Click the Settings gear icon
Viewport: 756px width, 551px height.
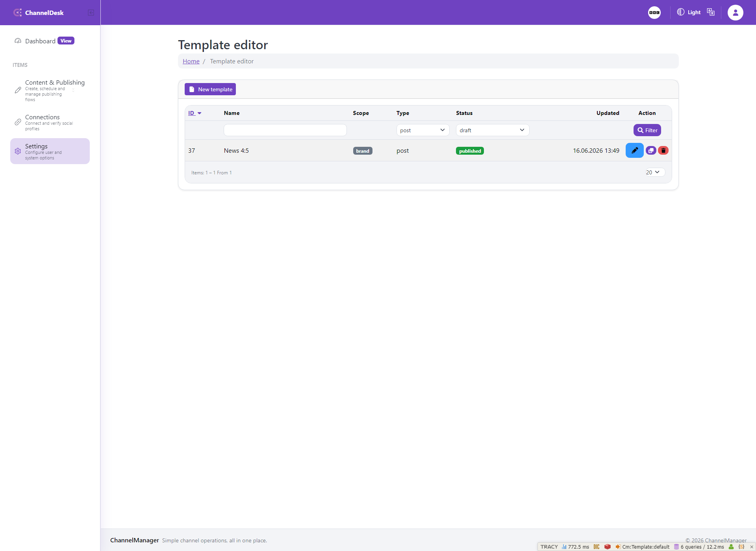pyautogui.click(x=18, y=151)
